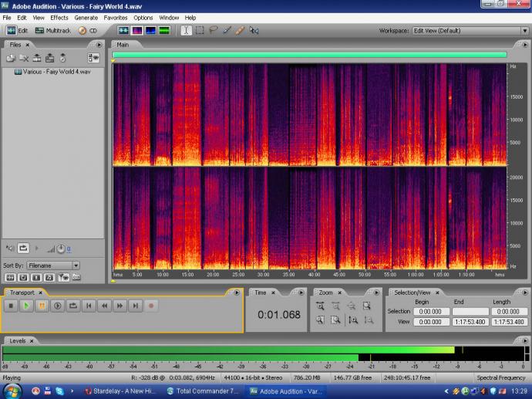The height and width of the screenshot is (399, 532).
Task: Click the red Record button
Action: pyautogui.click(x=151, y=306)
